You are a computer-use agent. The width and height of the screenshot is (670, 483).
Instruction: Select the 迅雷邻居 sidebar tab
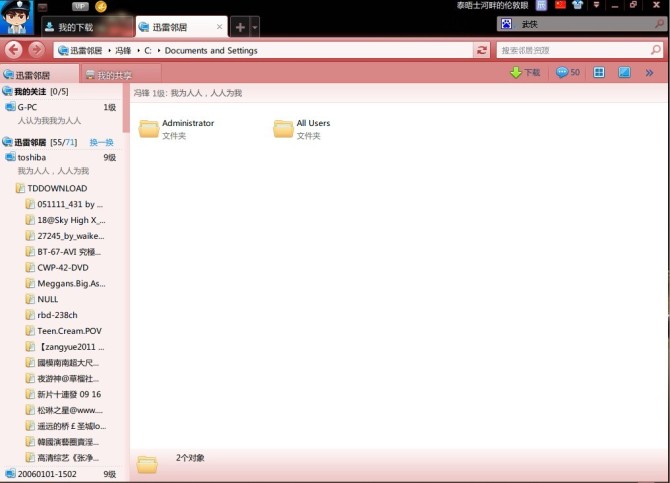pyautogui.click(x=39, y=74)
